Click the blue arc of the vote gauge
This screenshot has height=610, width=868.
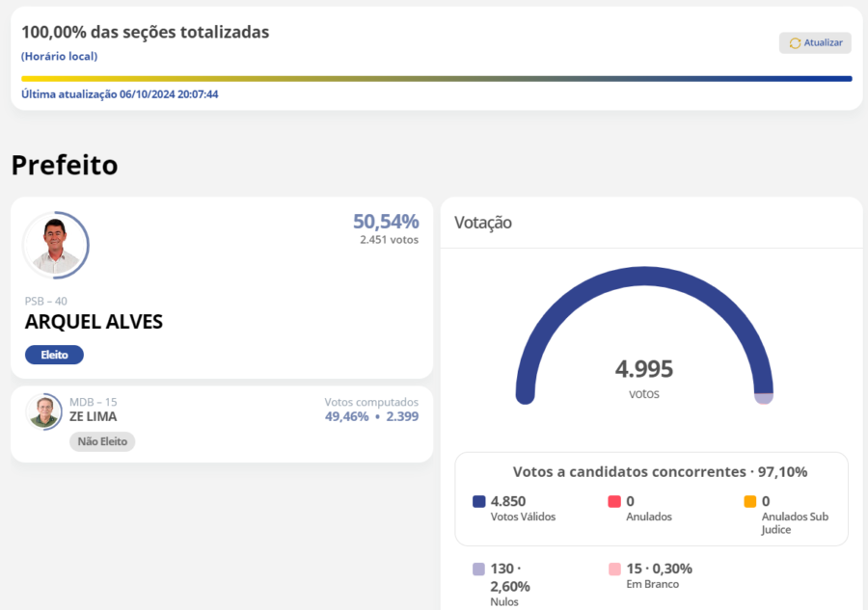click(x=644, y=277)
